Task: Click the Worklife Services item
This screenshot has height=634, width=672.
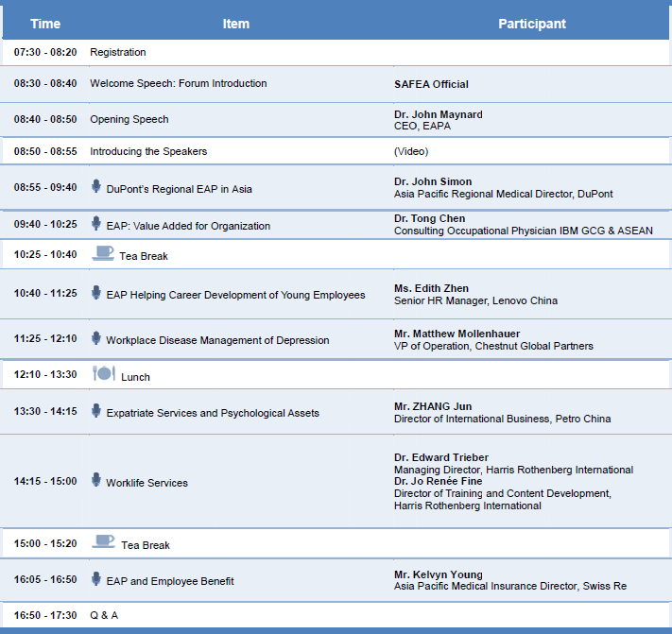Action: [x=147, y=483]
